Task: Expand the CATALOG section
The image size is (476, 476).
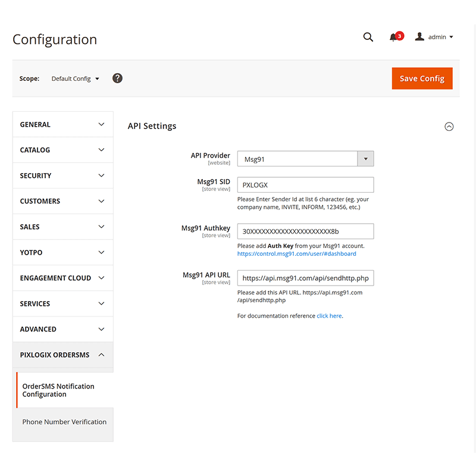Action: tap(63, 150)
